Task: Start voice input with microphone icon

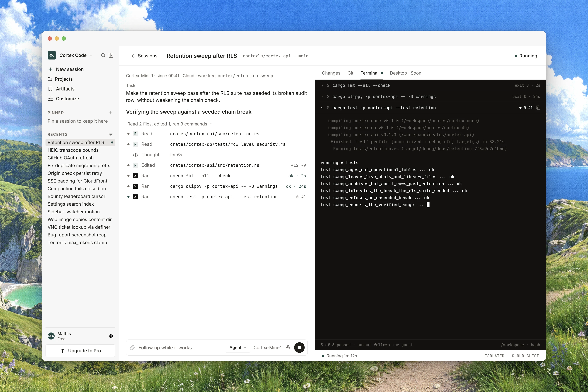Action: (288, 348)
